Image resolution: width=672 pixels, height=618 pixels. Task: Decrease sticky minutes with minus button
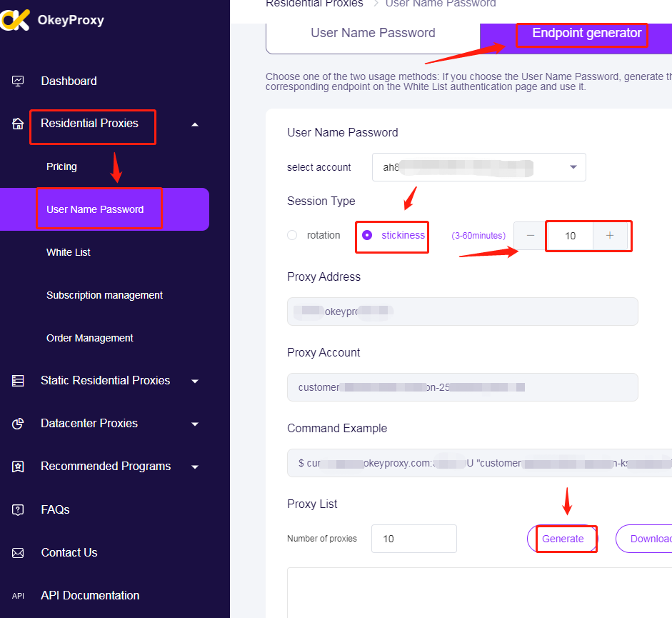pyautogui.click(x=530, y=236)
